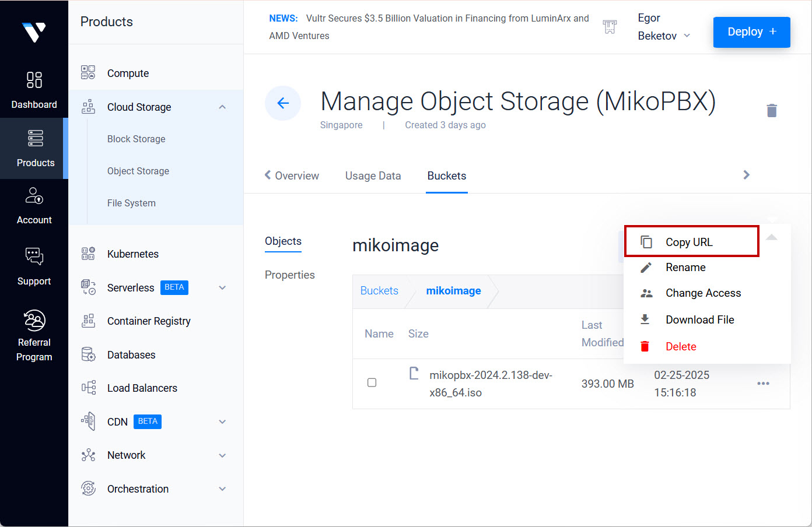Click the billing receipt icon in header
The image size is (812, 527).
click(x=610, y=27)
